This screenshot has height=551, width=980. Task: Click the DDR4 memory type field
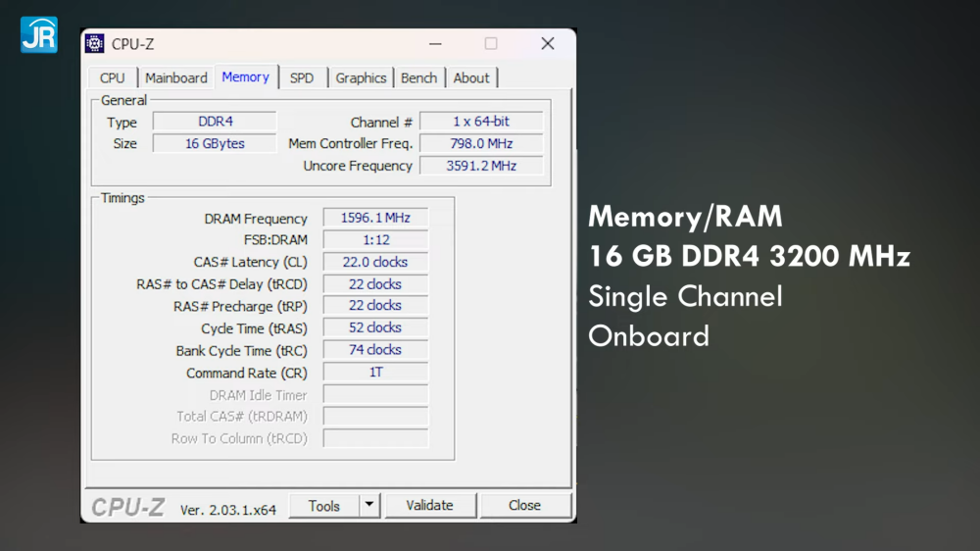tap(215, 122)
